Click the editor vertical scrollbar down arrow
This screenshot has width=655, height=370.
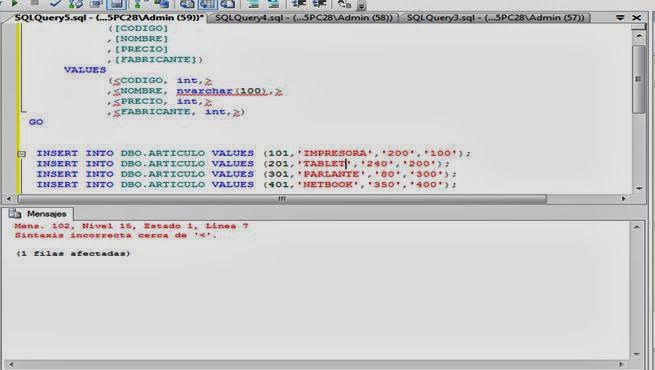pos(639,188)
